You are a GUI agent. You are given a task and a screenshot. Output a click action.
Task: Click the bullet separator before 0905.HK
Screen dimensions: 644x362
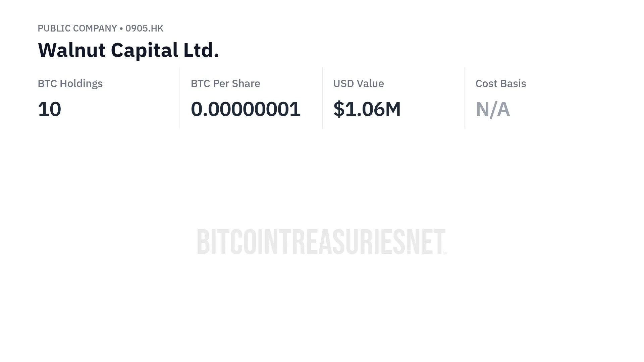point(121,28)
